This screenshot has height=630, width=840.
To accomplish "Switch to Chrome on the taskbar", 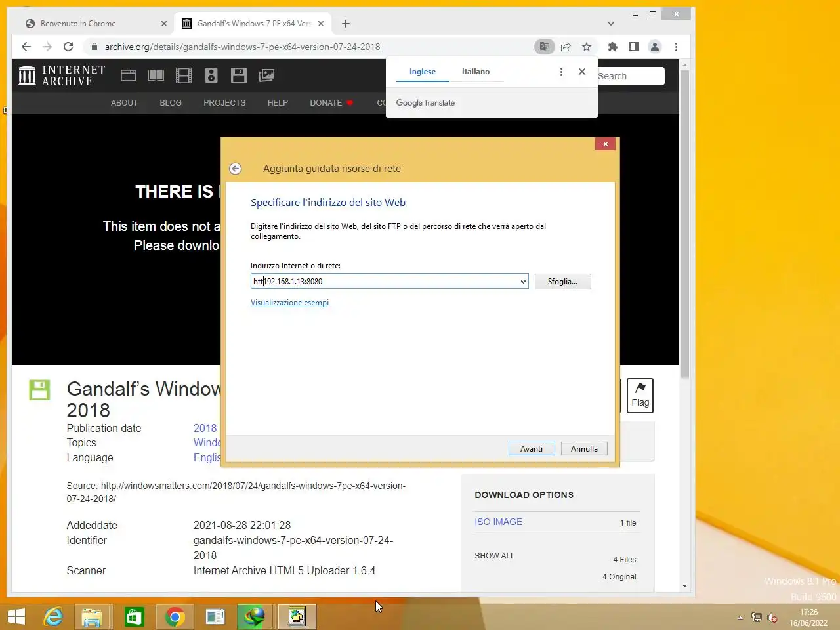I will click(x=175, y=617).
